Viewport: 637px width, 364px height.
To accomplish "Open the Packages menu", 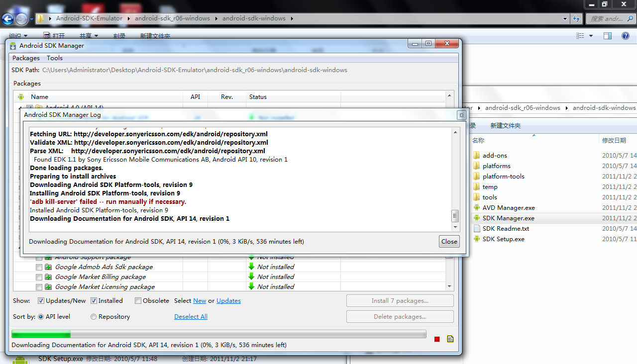I will coord(26,58).
